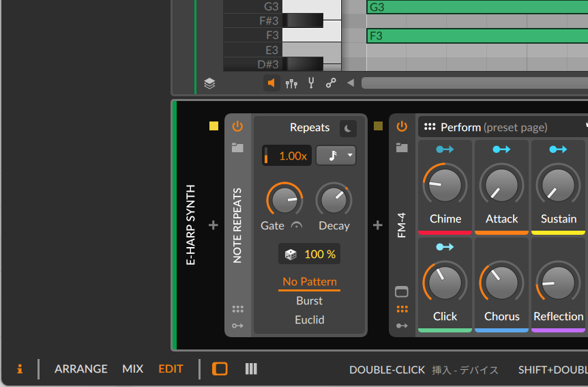Click the F#3 piano key
Image resolution: width=588 pixels, height=387 pixels.
point(303,20)
